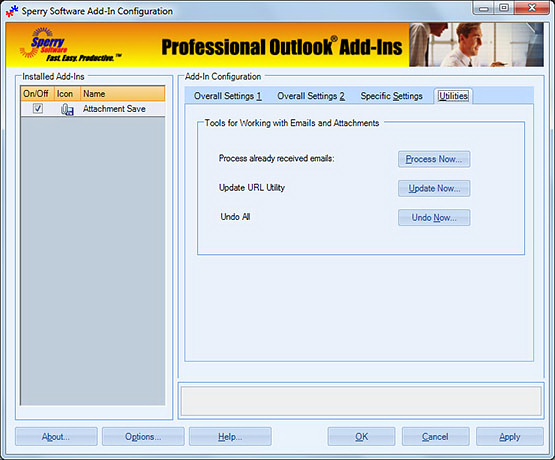
Task: Maximize the Add-In Configuration window
Action: pos(504,8)
